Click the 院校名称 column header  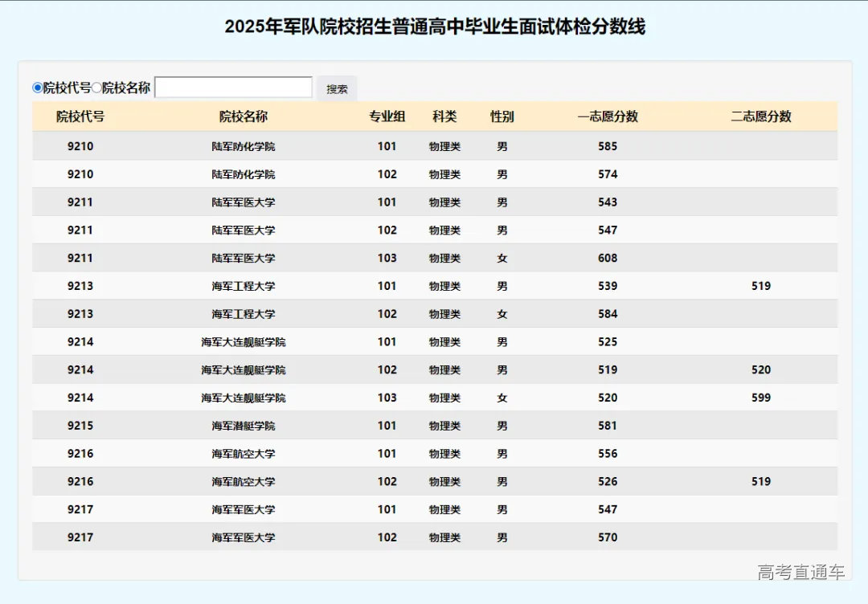tap(244, 116)
